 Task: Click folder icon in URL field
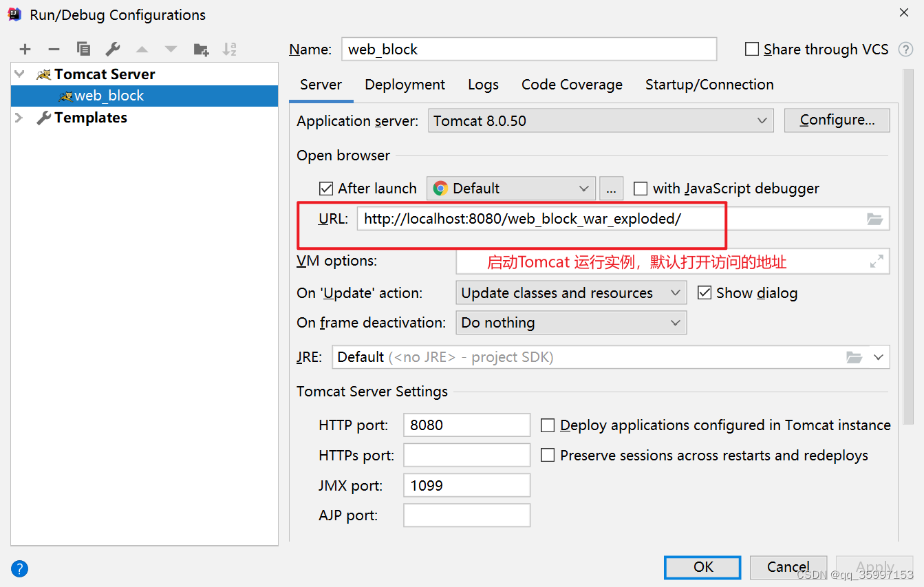tap(874, 219)
